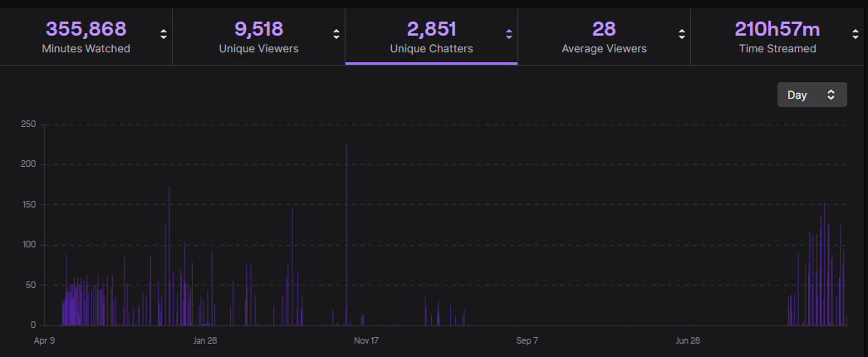Select the Unique Viewers stat tab
This screenshot has height=357, width=868.
pyautogui.click(x=258, y=37)
